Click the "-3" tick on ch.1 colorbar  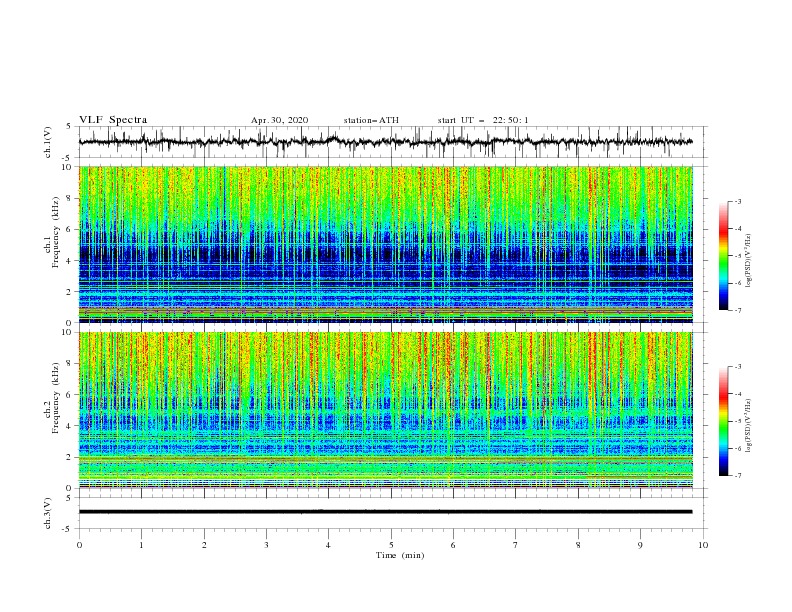point(737,201)
